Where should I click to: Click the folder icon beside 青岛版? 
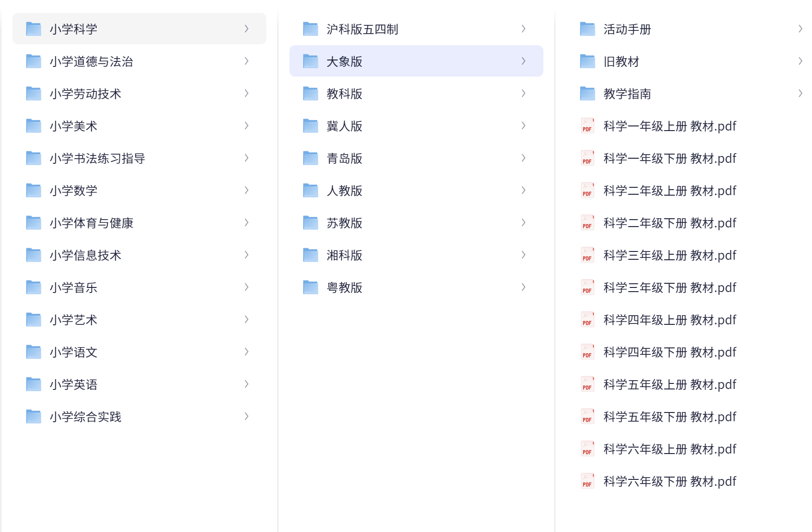tap(311, 158)
